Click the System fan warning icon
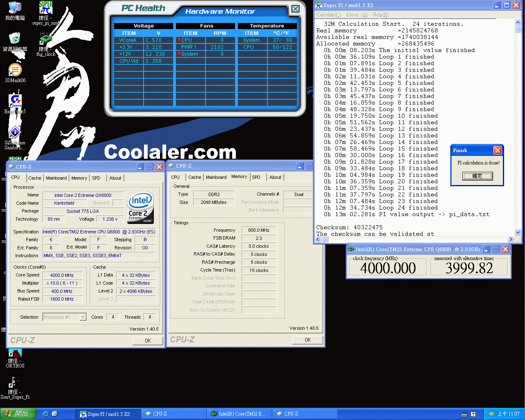The image size is (525, 420). (179, 54)
